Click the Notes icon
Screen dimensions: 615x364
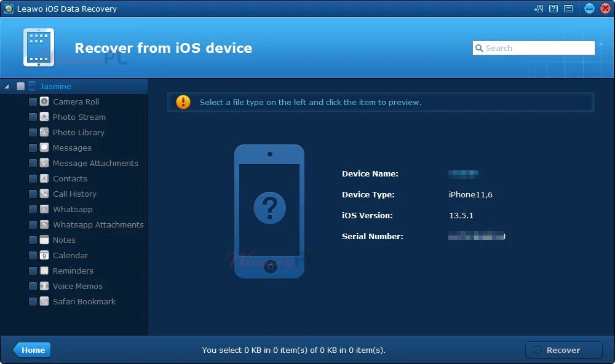point(44,240)
